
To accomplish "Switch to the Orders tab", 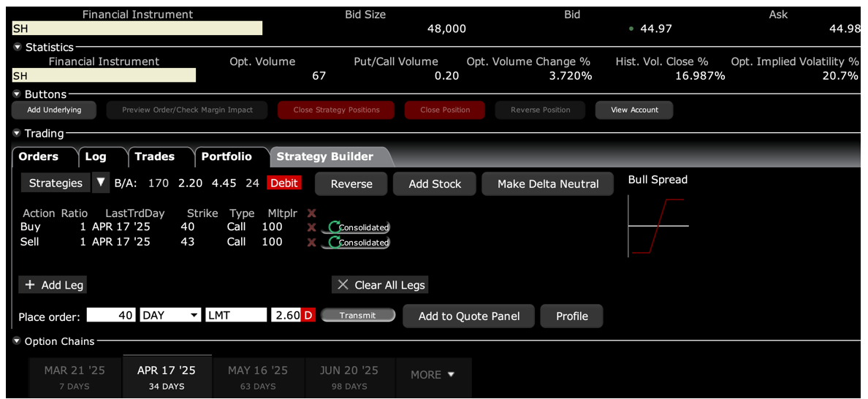I will click(x=39, y=156).
